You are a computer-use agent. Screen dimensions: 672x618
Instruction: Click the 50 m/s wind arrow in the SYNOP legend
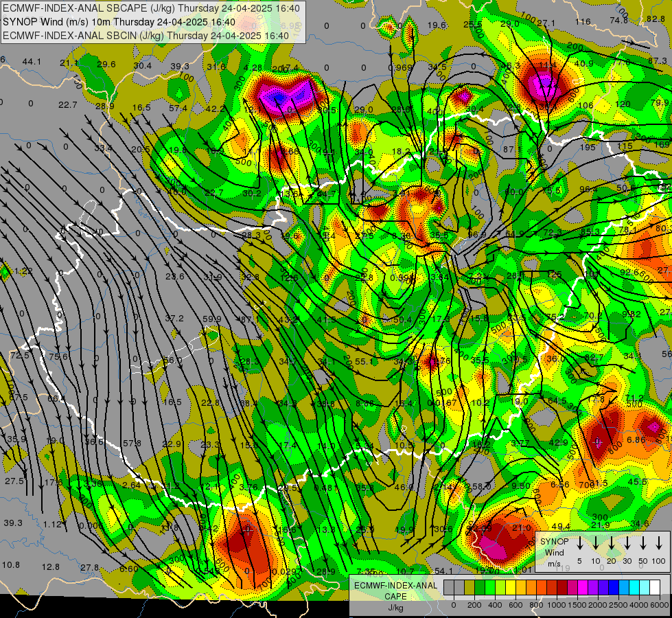(x=643, y=543)
